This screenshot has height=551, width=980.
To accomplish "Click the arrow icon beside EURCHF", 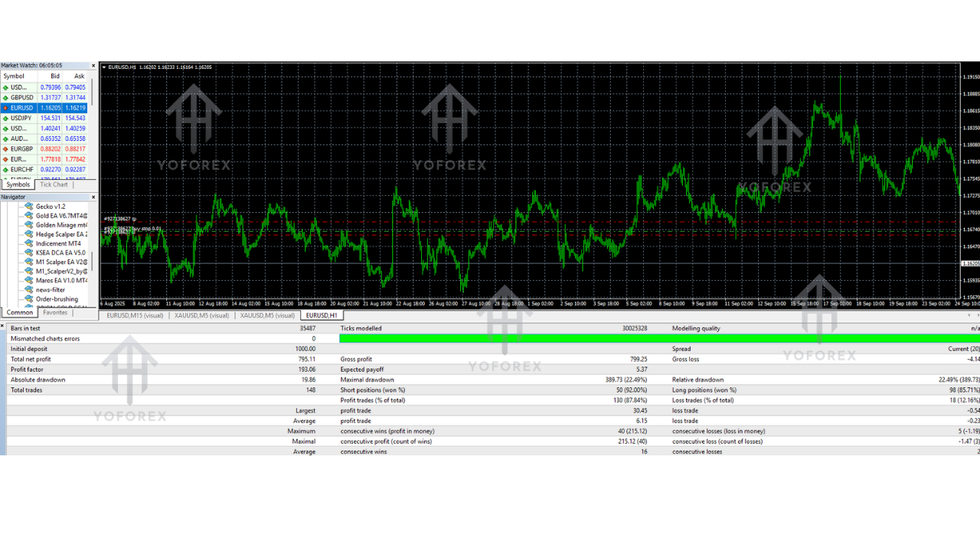I will tap(5, 170).
